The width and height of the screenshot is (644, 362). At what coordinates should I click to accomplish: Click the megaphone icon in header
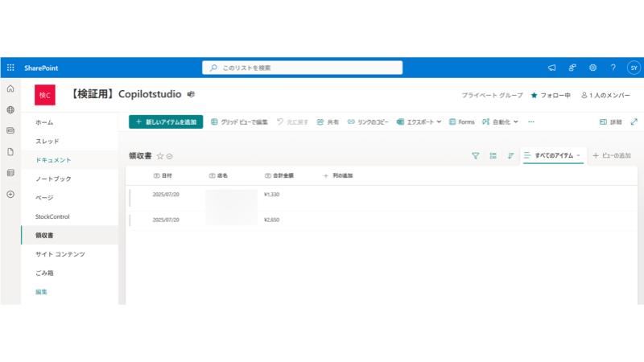[551, 68]
